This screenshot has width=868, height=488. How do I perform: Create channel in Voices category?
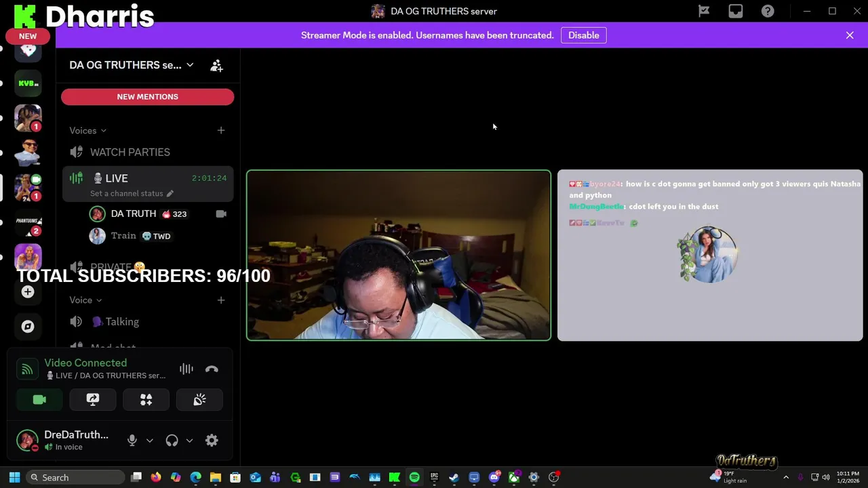[x=221, y=130]
